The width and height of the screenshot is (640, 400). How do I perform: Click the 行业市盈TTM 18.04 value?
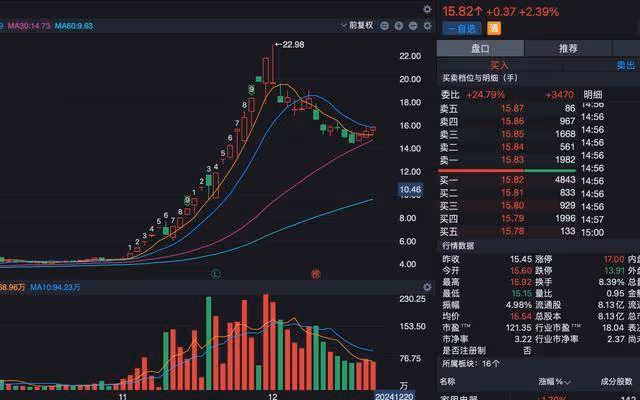point(613,328)
